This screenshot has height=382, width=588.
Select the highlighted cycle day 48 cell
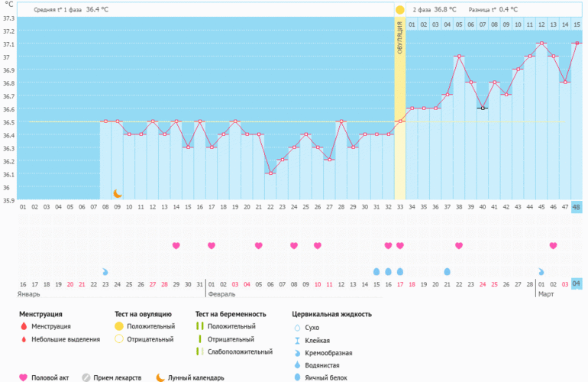[577, 207]
